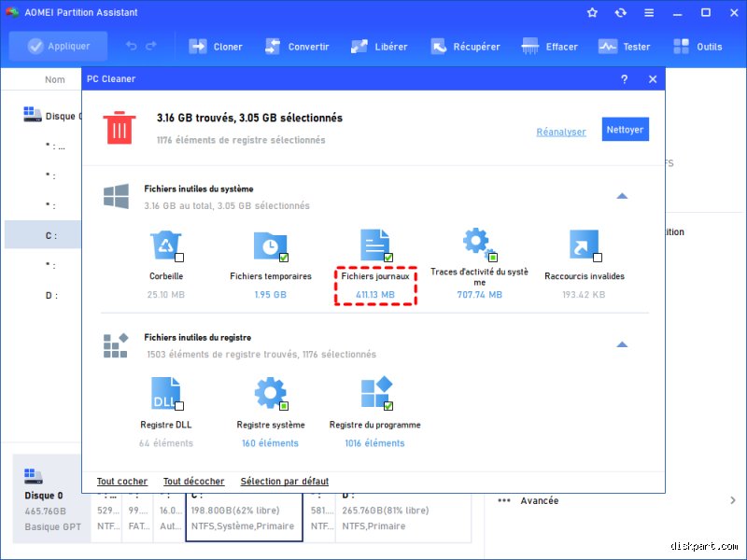Screen dimensions: 747x560
Task: Select the Disque 0 465.76GB disk block
Action: click(51, 498)
